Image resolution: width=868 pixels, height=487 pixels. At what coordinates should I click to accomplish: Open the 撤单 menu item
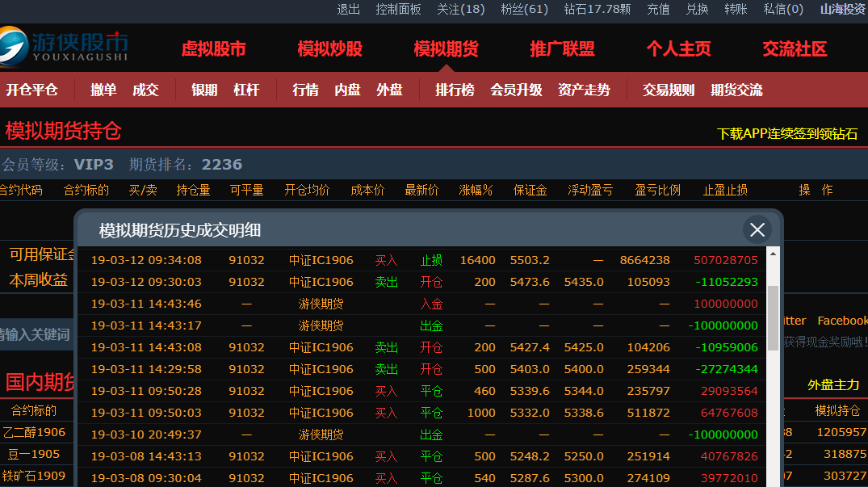tap(103, 90)
